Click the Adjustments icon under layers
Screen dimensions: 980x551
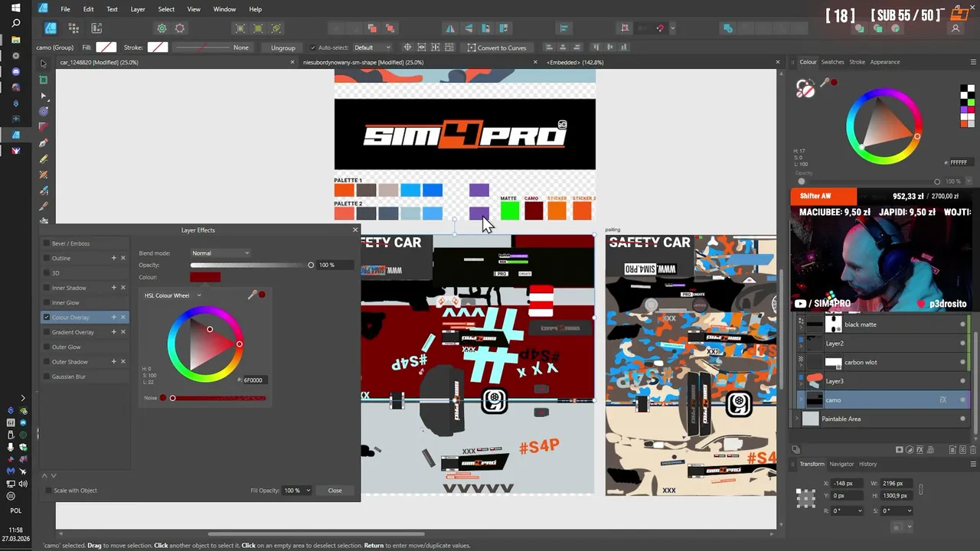[910, 450]
